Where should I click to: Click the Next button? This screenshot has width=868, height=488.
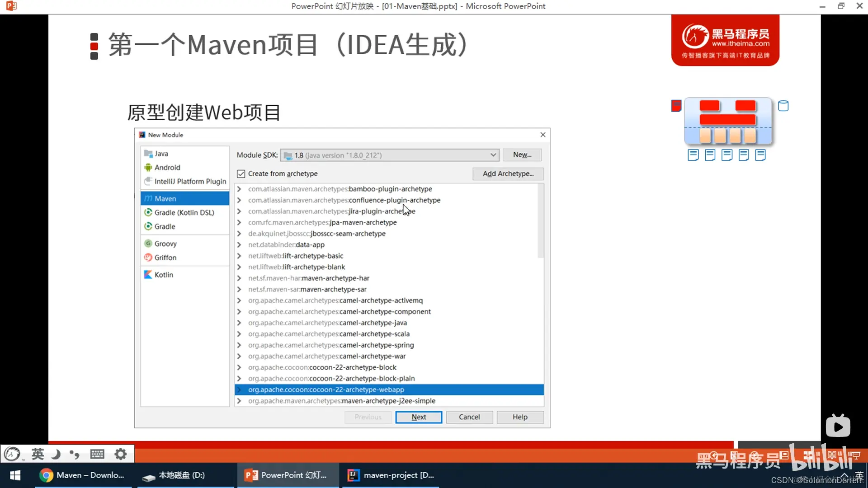tap(418, 417)
